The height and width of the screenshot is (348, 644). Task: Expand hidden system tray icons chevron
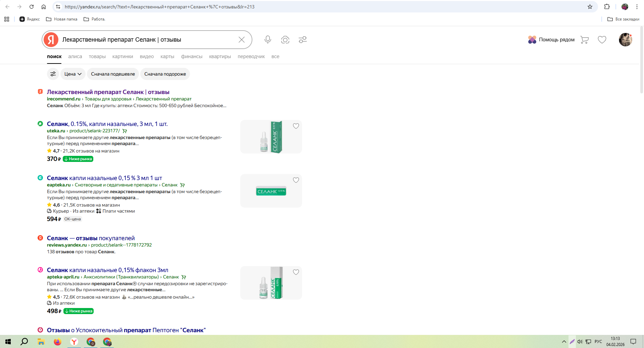click(x=564, y=342)
